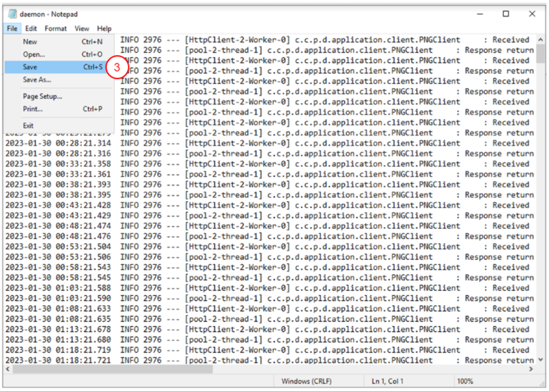Image resolution: width=549 pixels, height=392 pixels.
Task: Click timestamp 2023-01-30 00:28:21.316
Action: coord(58,153)
